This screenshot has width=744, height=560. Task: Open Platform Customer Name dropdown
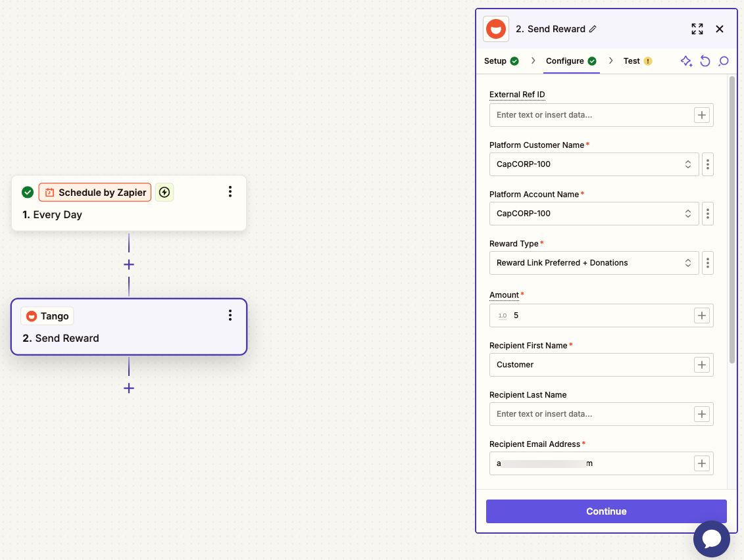[x=594, y=164]
